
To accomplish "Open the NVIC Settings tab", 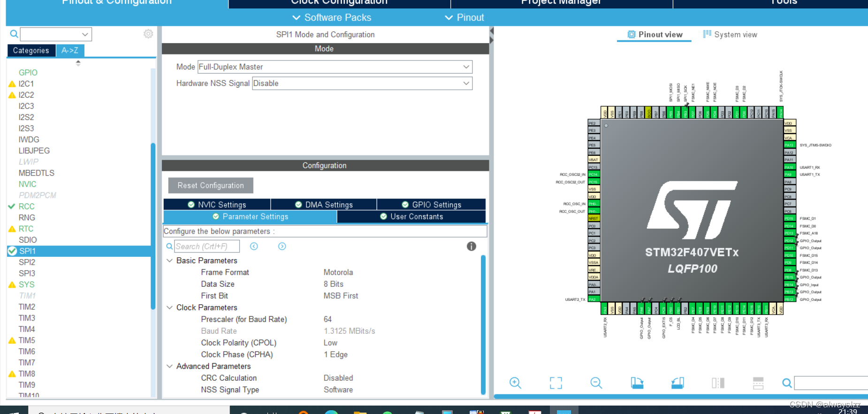I will (x=217, y=205).
